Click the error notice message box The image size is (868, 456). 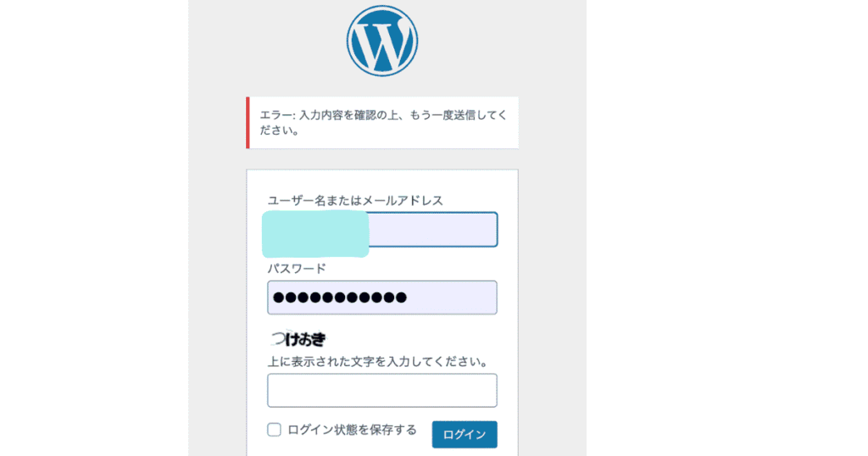coord(382,122)
